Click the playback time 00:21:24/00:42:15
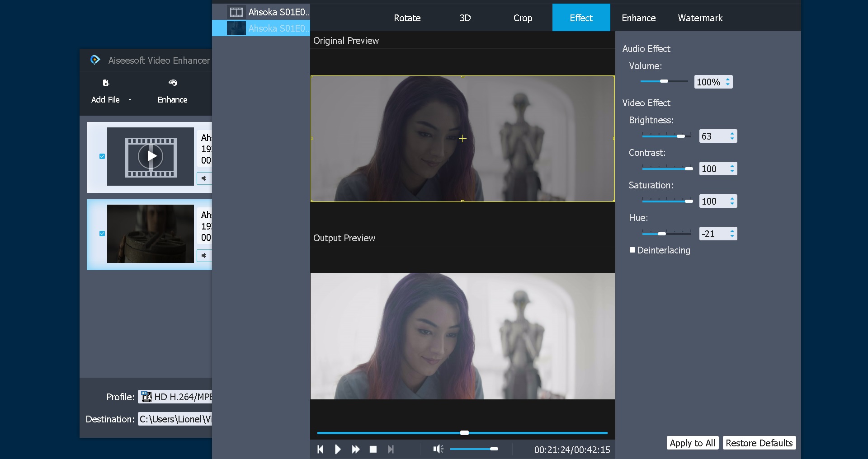 tap(572, 450)
